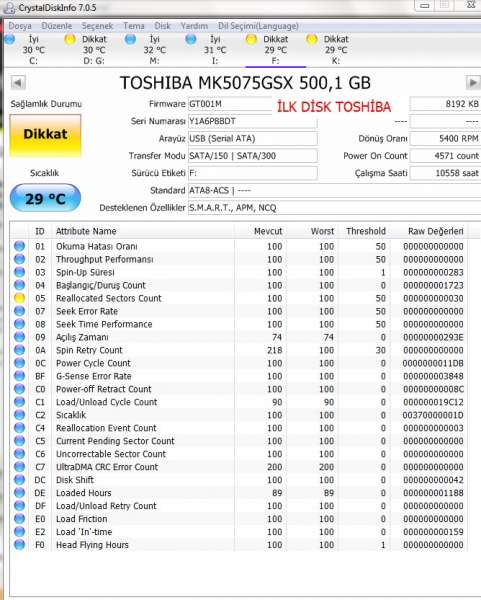Open Dil Seçimi(Language) menu
The image size is (481, 600).
[258, 26]
